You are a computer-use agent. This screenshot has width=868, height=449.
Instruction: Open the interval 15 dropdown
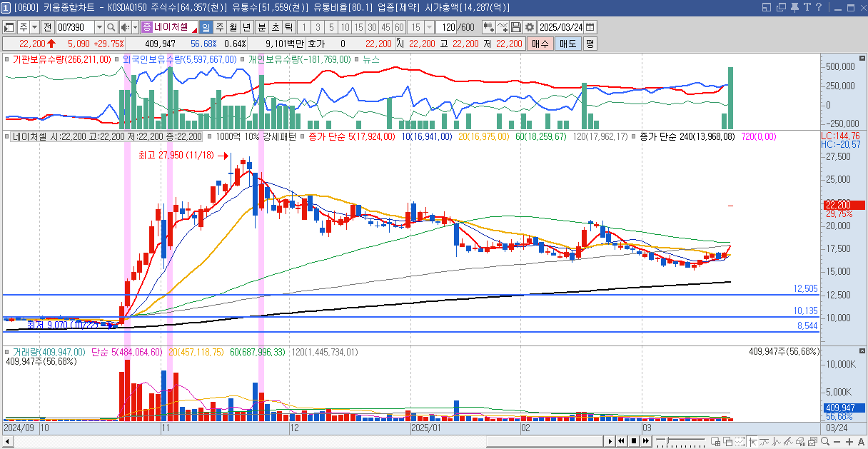(x=429, y=27)
